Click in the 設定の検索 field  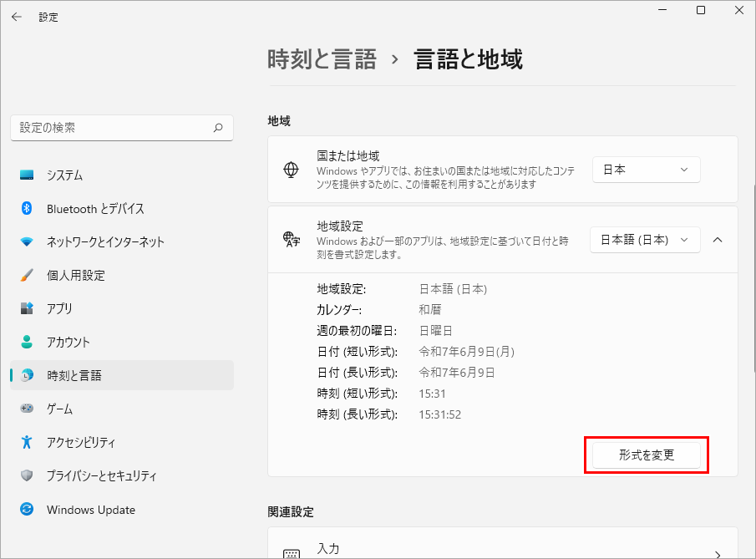tap(122, 128)
